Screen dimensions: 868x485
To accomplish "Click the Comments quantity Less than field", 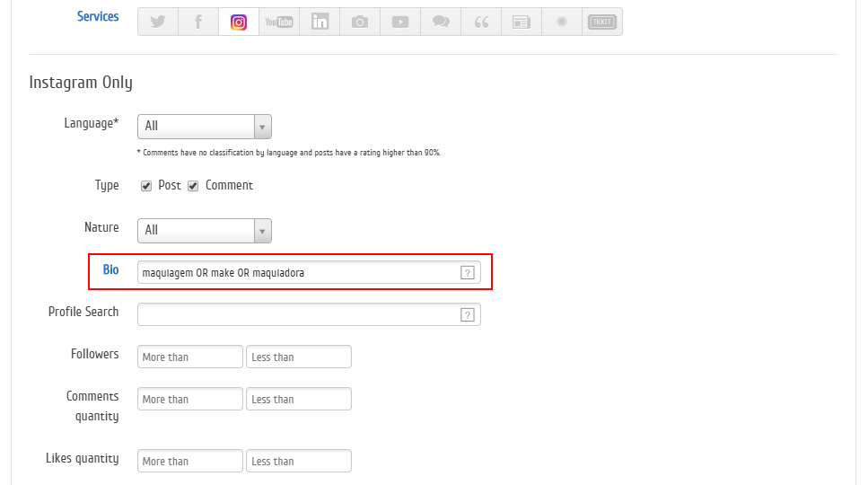I will 299,400.
